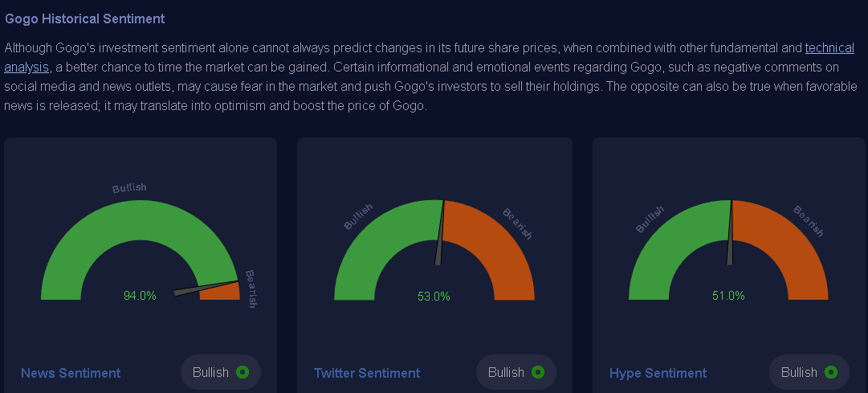
Task: Click the Gogo Historical Sentiment heading
Action: [x=85, y=18]
